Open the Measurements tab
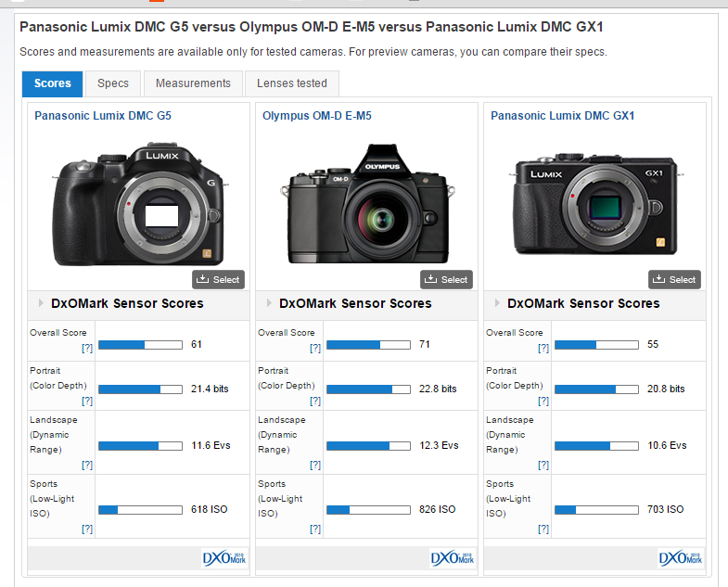 click(x=193, y=83)
